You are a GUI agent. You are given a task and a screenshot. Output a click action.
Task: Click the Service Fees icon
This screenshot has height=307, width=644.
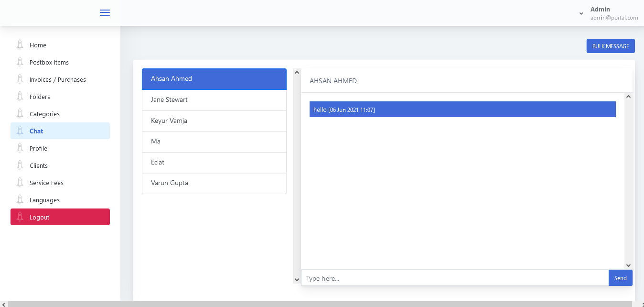pyautogui.click(x=20, y=182)
